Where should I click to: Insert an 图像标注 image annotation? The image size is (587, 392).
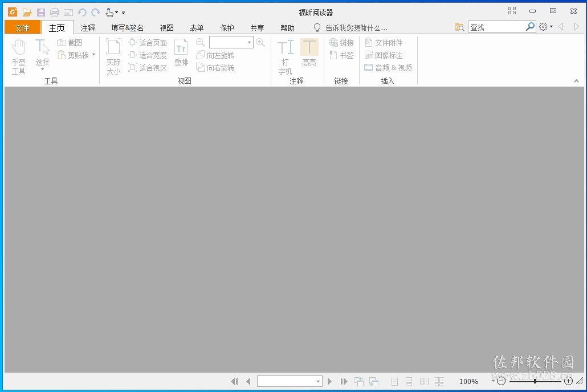384,55
